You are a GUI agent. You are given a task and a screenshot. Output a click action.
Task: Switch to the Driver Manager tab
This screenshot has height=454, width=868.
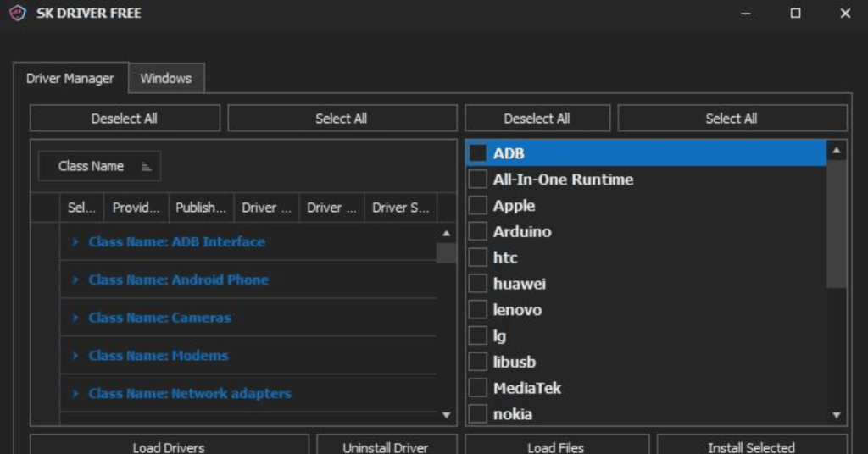coord(70,79)
